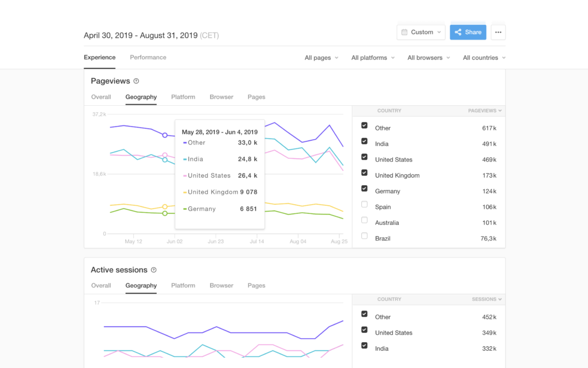Open the All browsers filter dropdown
Image resolution: width=588 pixels, height=368 pixels.
[x=428, y=57]
